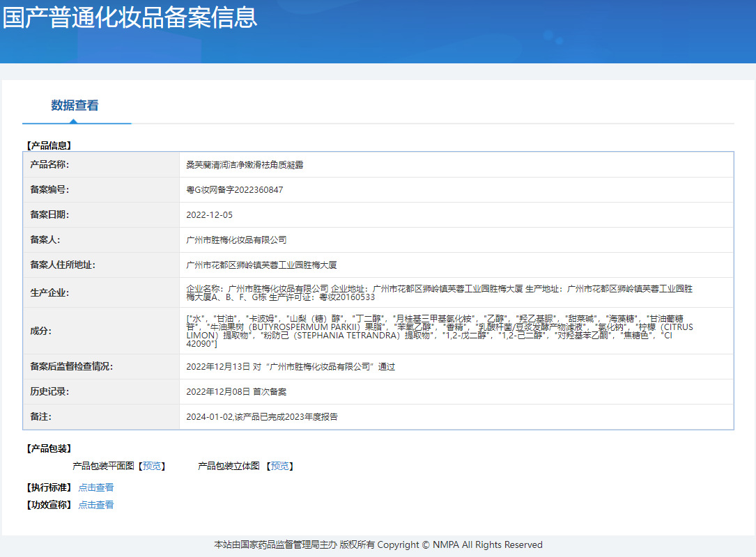This screenshot has height=557, width=756.
Task: Preview the 产品包装平面图 link
Action: click(x=153, y=466)
